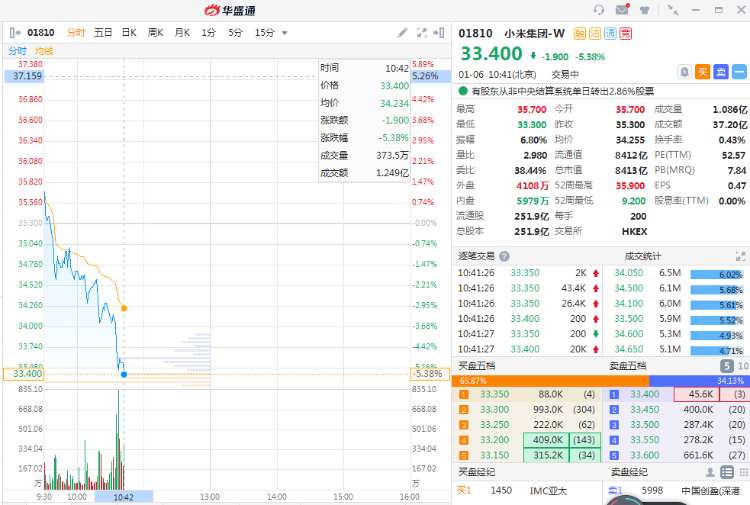Expand the 成交统计 panel fullscreen
750x505 pixels.
click(x=740, y=256)
